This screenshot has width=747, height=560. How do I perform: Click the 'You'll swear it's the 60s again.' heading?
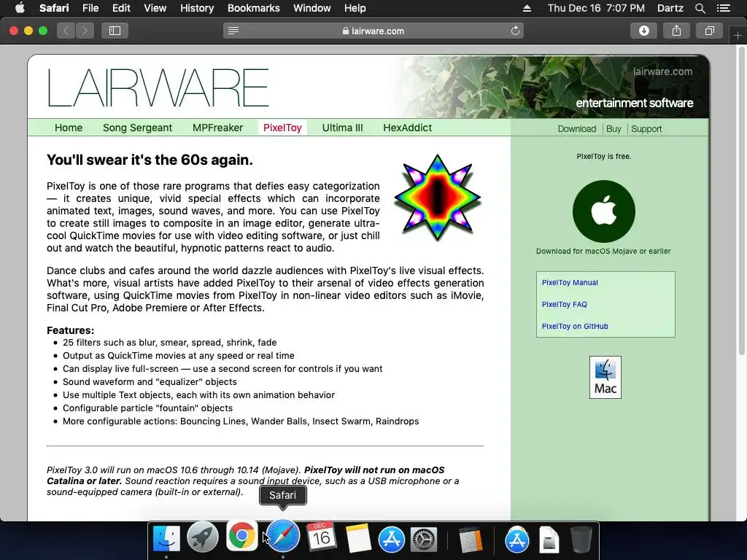click(150, 160)
